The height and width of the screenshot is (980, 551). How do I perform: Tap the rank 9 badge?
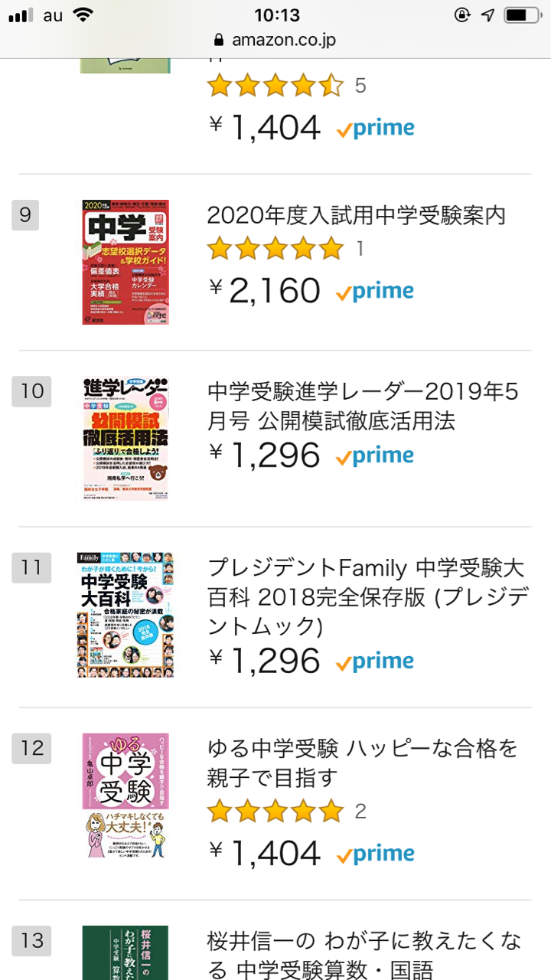25,215
